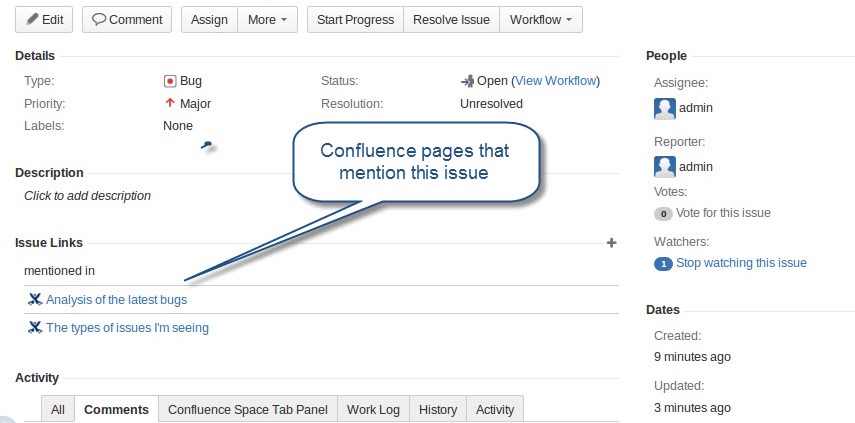The image size is (855, 423).
Task: Open "The types of issues I'm seeing" link
Action: coord(127,327)
